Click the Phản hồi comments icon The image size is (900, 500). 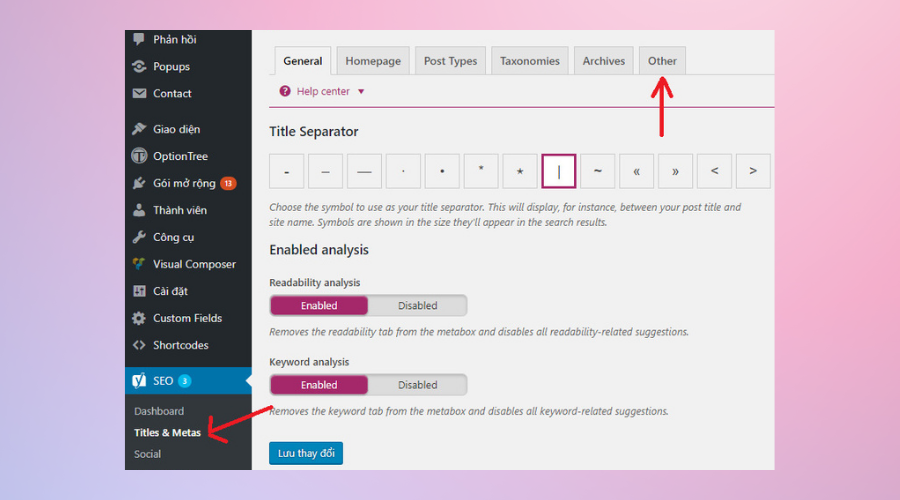coord(139,39)
